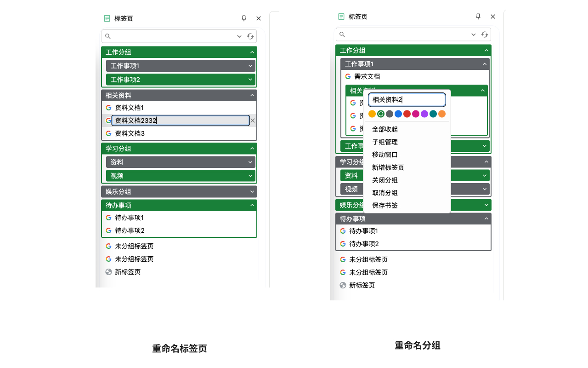Collapse the 待办事项 section
This screenshot has width=588, height=368.
point(252,205)
